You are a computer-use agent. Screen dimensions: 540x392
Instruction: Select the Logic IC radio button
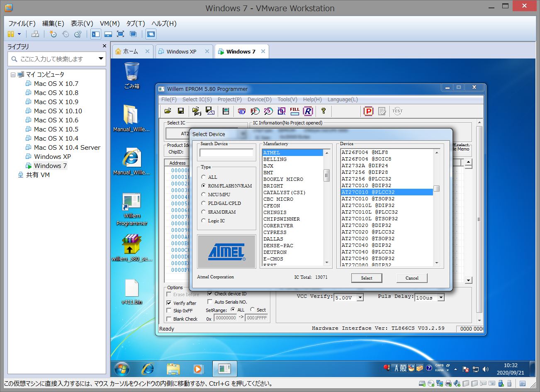[203, 221]
